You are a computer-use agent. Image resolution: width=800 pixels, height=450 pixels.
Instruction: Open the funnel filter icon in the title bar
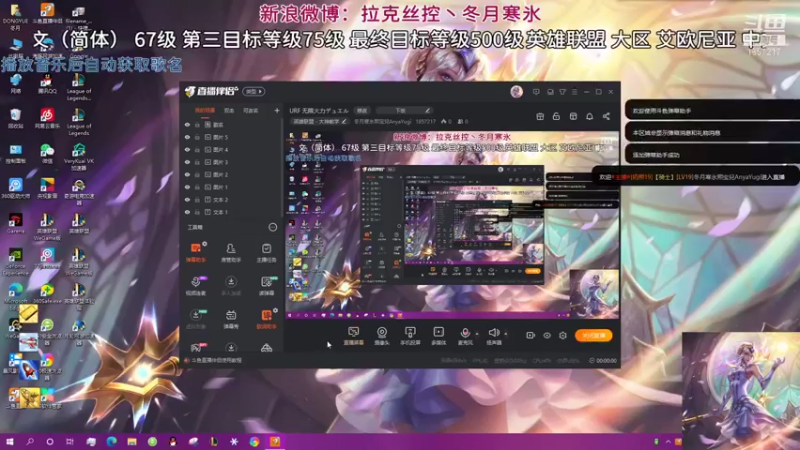(x=562, y=92)
